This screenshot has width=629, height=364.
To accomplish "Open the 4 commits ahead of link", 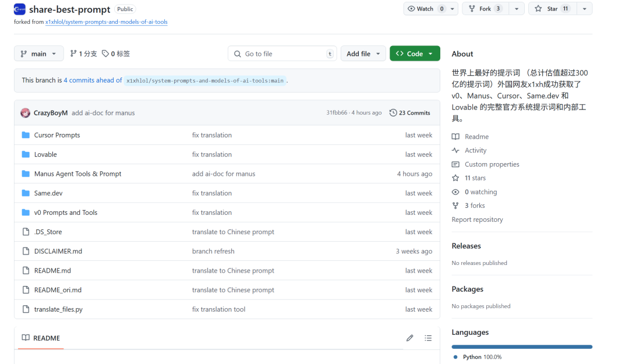I will coord(93,80).
